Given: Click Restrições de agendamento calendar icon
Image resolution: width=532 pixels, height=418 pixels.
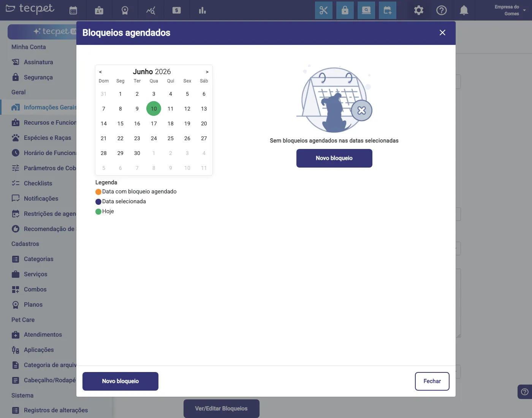Looking at the screenshot, I should [16, 214].
